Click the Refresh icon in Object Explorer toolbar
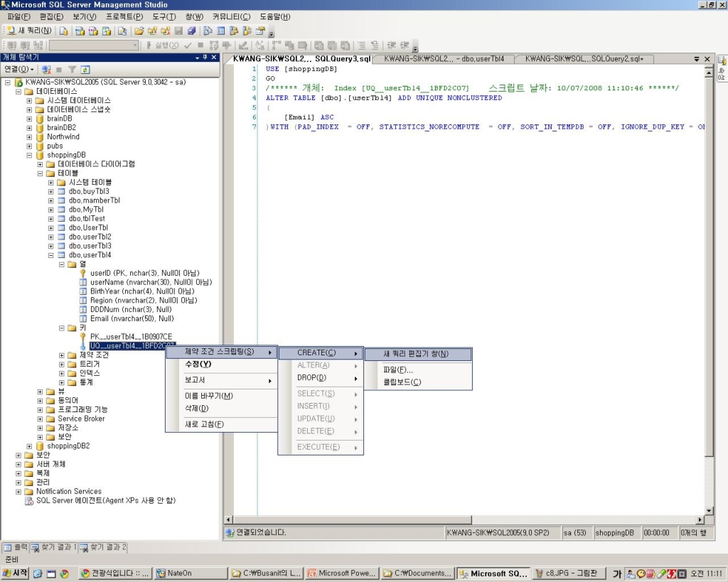This screenshot has height=582, width=728. coord(85,70)
